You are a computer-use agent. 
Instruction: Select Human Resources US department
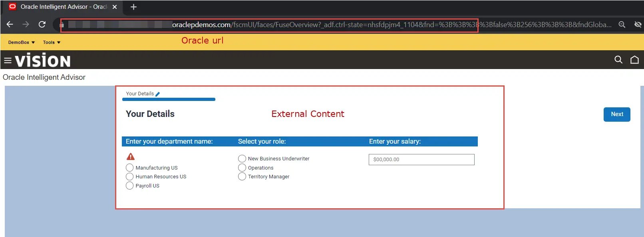pos(129,176)
